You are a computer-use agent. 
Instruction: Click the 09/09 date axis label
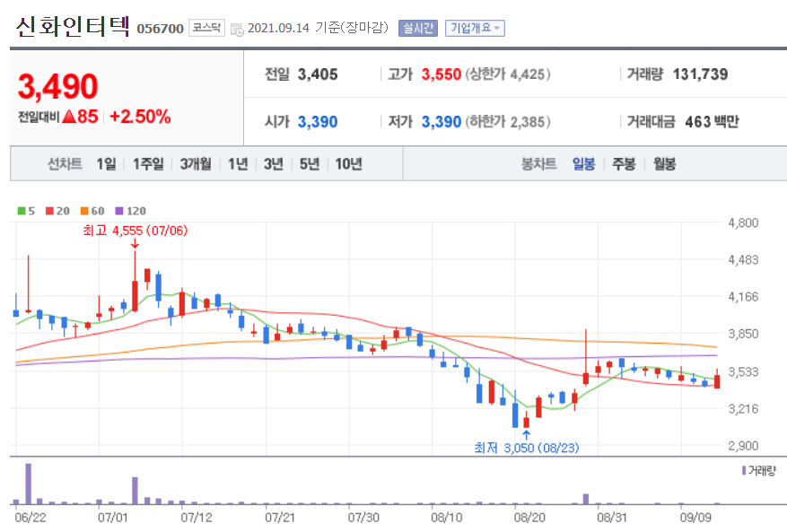pyautogui.click(x=695, y=518)
